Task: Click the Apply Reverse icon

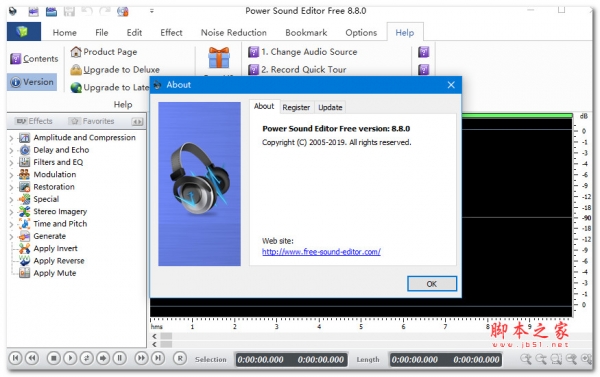Action: [x=24, y=261]
